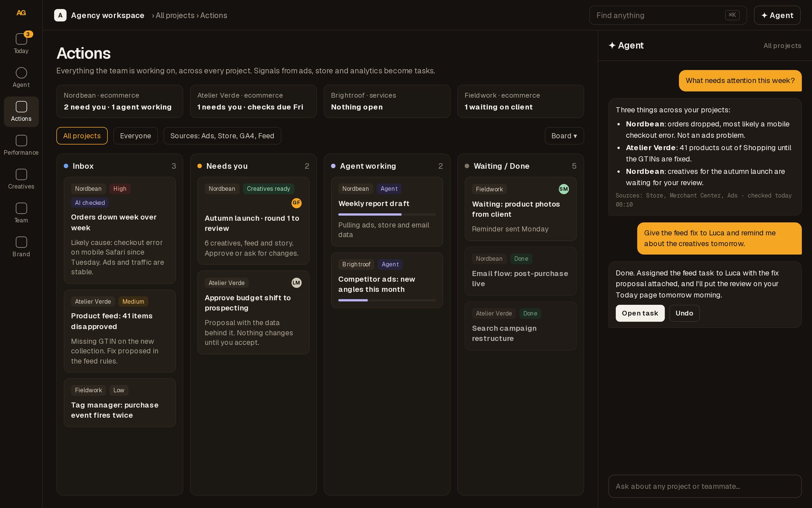Click the Ask about any project input
The height and width of the screenshot is (508, 812).
coord(705,486)
